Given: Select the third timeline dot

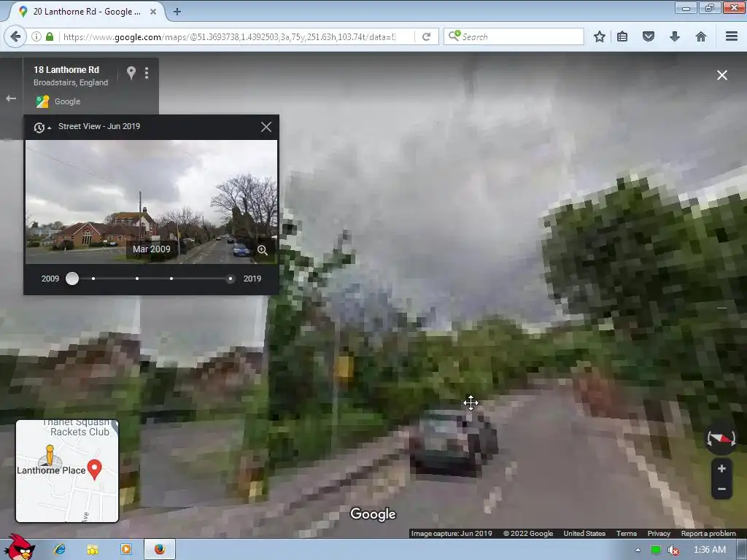Looking at the screenshot, I should tap(137, 279).
